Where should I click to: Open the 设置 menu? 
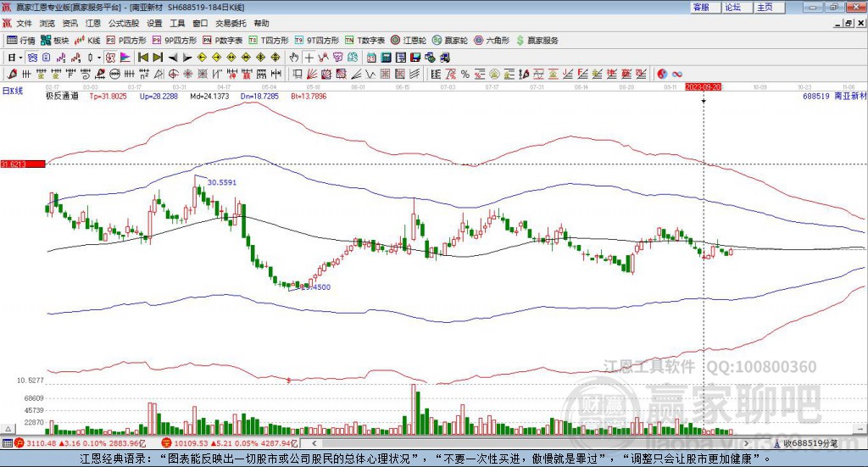(154, 23)
